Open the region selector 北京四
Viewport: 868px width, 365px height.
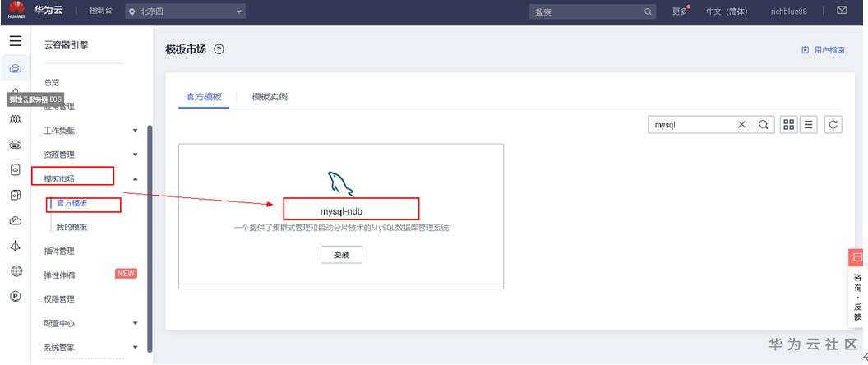tap(186, 11)
